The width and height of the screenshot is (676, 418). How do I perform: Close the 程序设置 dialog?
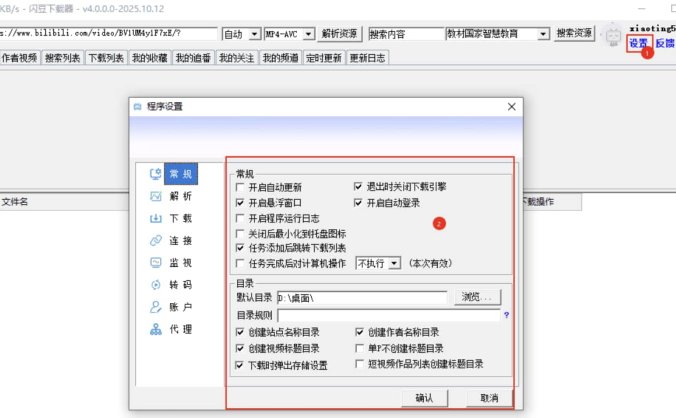point(512,107)
